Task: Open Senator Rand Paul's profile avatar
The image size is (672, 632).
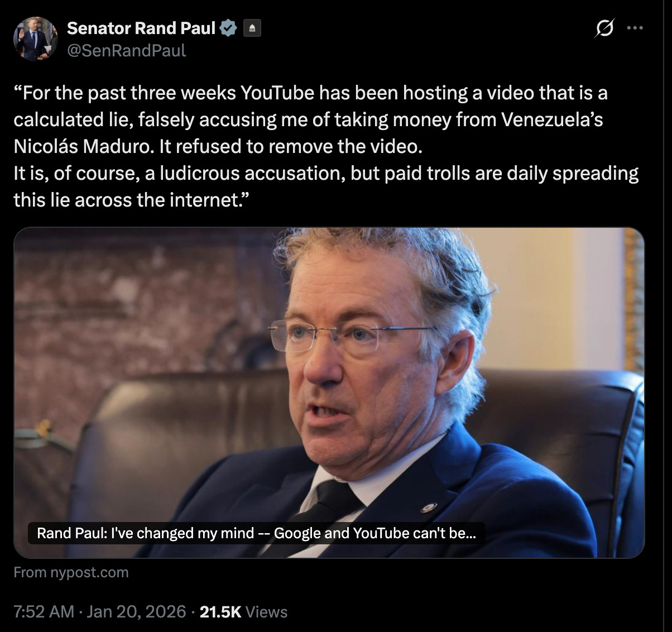Action: [x=36, y=39]
